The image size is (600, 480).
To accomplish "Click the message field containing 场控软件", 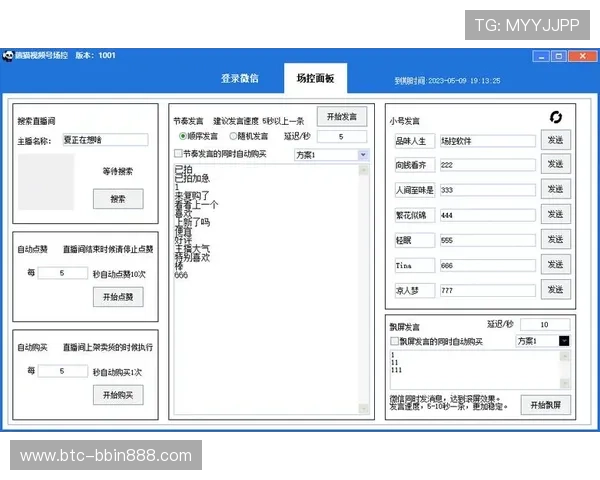I will [488, 141].
